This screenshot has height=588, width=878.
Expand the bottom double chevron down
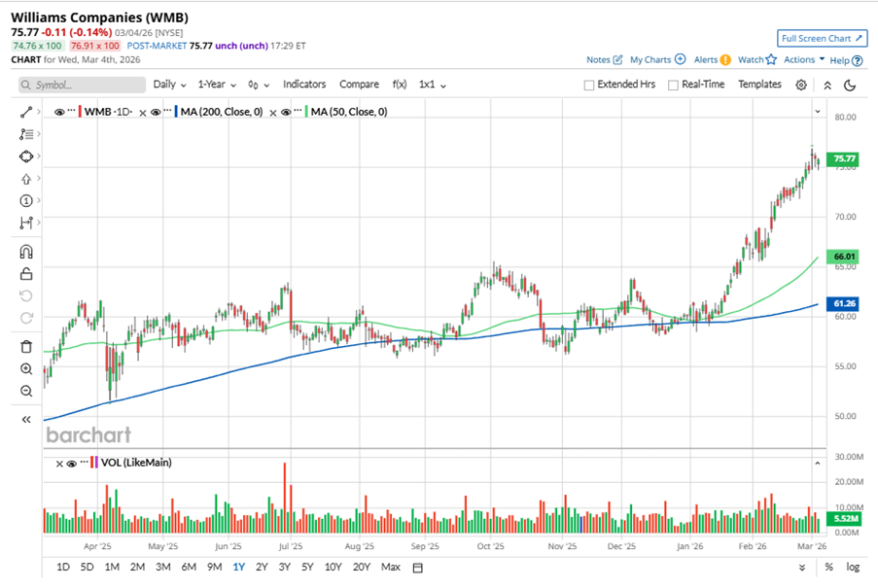(x=802, y=568)
